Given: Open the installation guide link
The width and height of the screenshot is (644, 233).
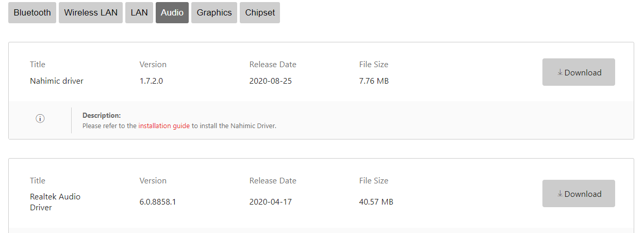Looking at the screenshot, I should [164, 126].
